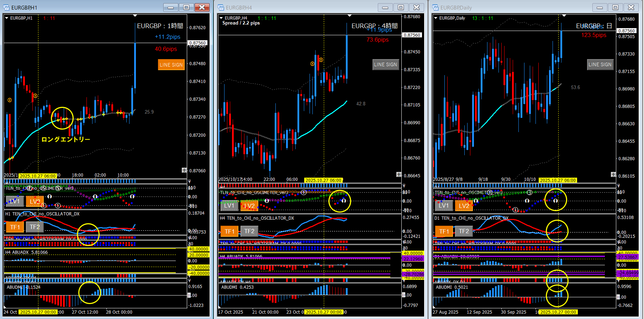Click the EURGBP,Daily window title chart icon
This screenshot has width=644, height=319.
436,7
